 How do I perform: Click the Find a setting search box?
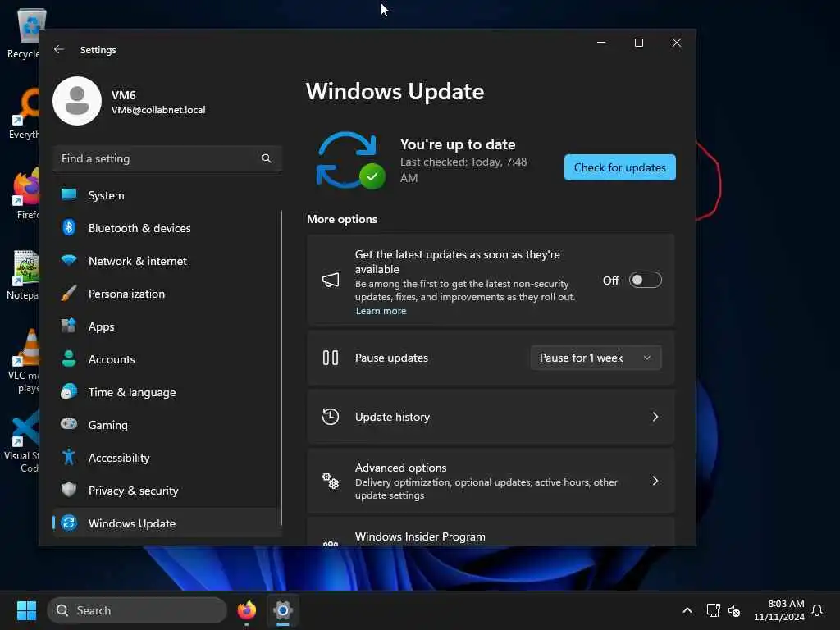[167, 158]
